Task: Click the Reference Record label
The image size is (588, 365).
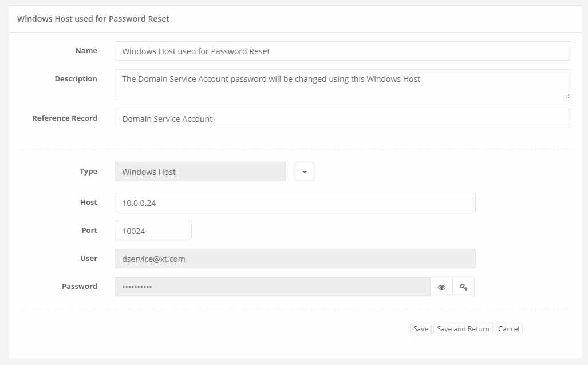Action: pyautogui.click(x=65, y=118)
